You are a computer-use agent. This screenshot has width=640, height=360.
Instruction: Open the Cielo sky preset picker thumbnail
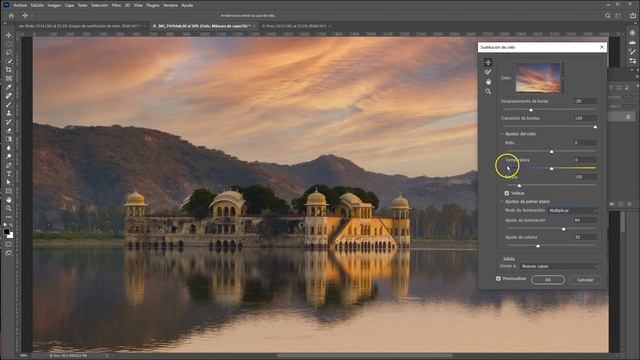[x=538, y=78]
